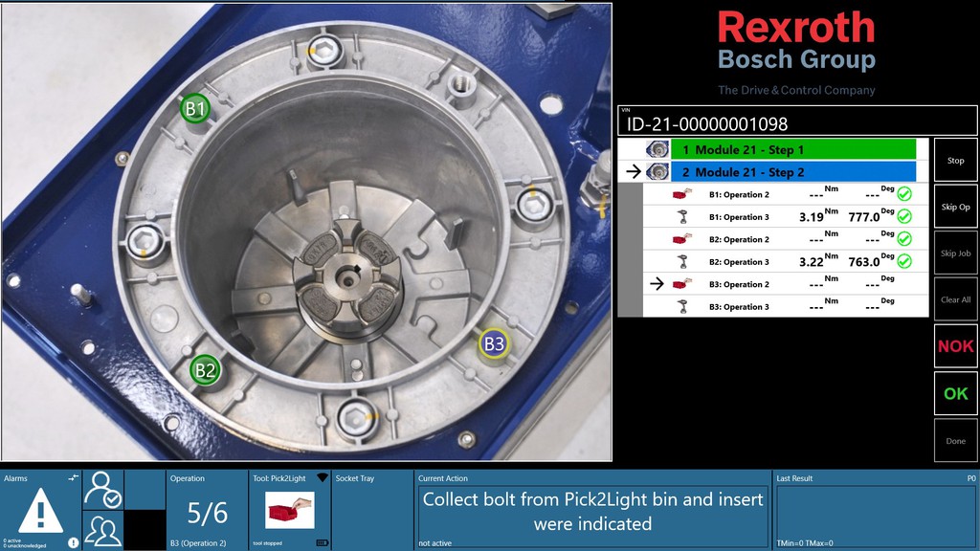Image resolution: width=980 pixels, height=551 pixels.
Task: Click the Module 21 - Step 2 part icon
Action: click(657, 172)
